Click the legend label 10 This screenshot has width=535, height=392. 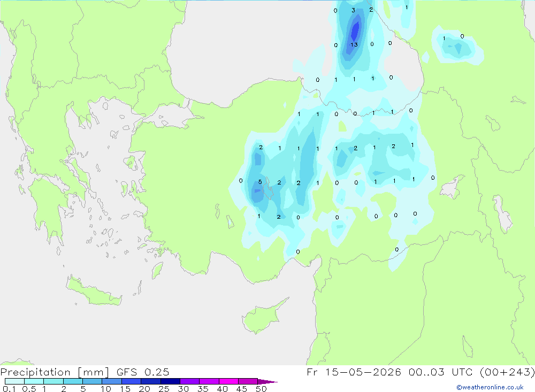(x=106, y=389)
